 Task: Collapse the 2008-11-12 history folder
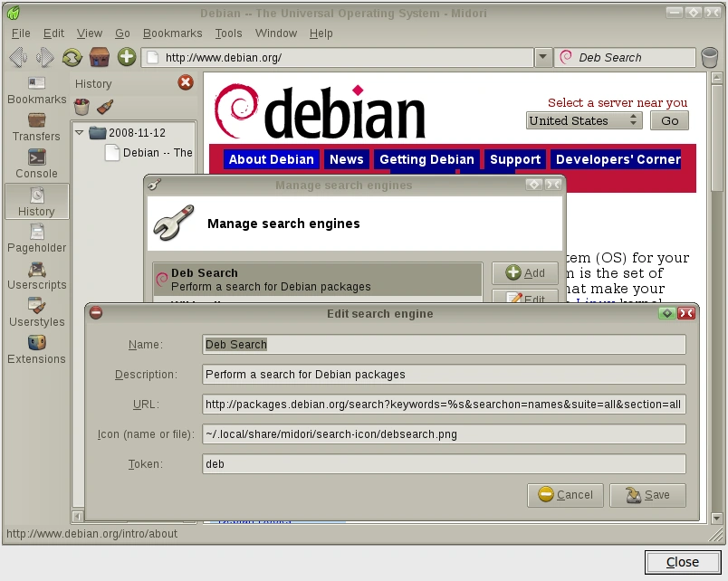click(x=80, y=133)
